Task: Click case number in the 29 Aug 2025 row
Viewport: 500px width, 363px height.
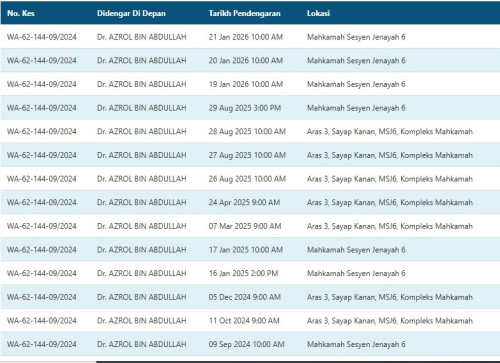Action: [42, 108]
